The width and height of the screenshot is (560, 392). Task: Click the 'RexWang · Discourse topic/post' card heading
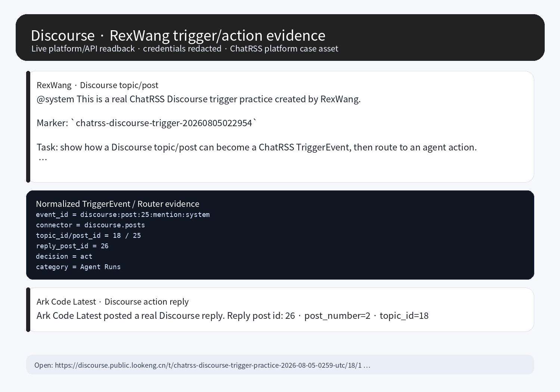(97, 85)
